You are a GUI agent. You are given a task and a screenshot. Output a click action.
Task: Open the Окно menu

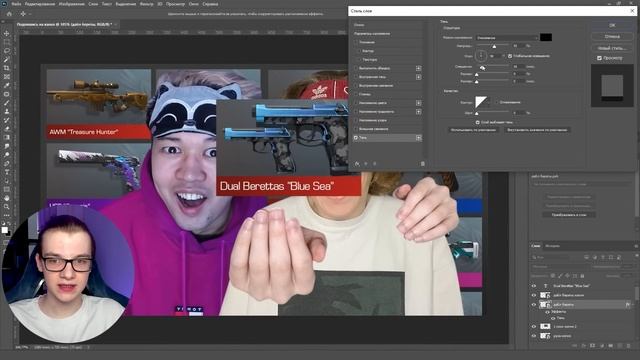tap(193, 4)
